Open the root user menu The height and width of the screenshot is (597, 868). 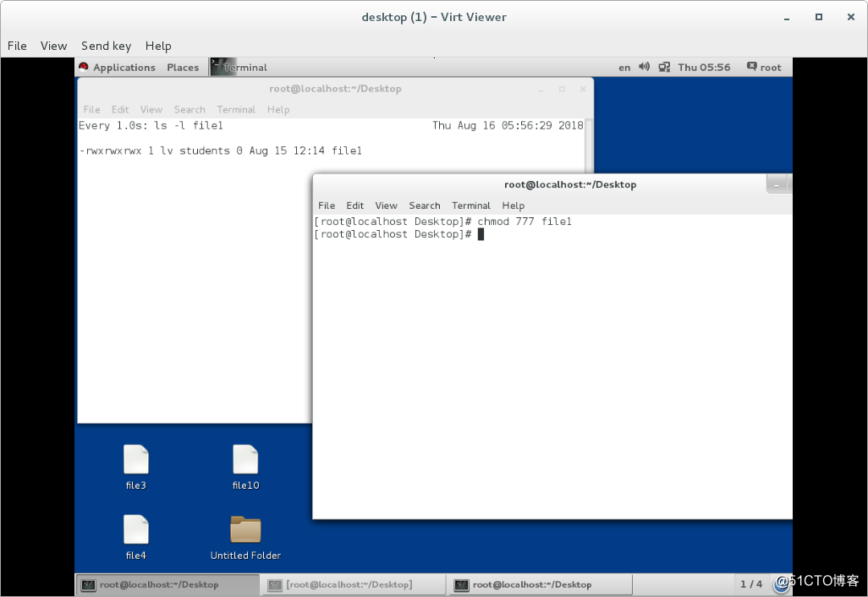coord(765,68)
